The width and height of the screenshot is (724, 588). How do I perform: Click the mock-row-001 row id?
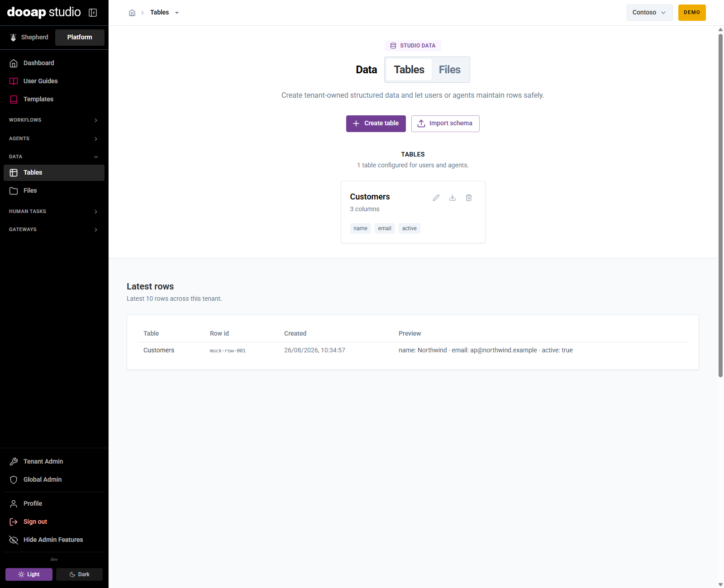coord(228,351)
